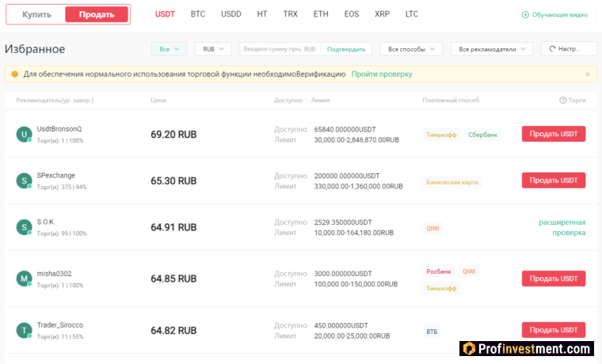This screenshot has height=364, width=602.
Task: Click Продать USDT for misha0302
Action: [x=553, y=279]
